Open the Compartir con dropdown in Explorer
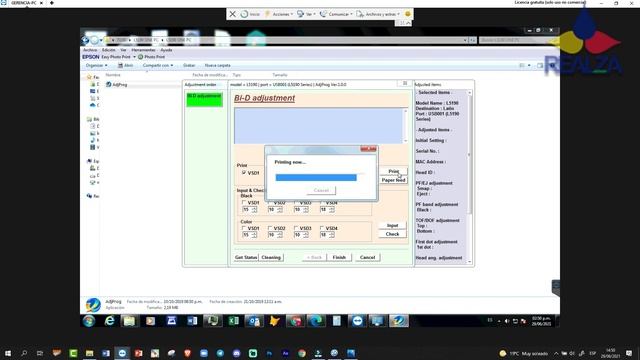640x360 pixels. (158, 65)
